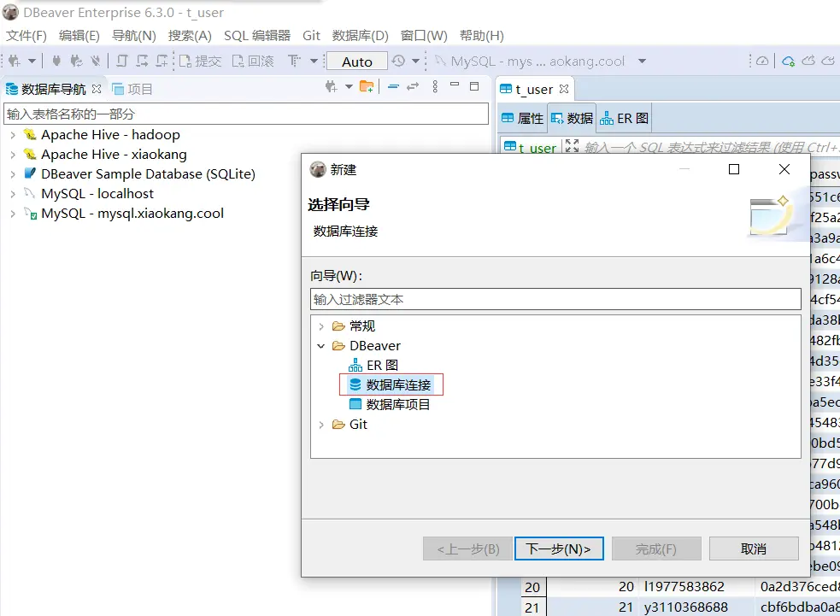Open the Git menu
The width and height of the screenshot is (840, 616).
(311, 35)
